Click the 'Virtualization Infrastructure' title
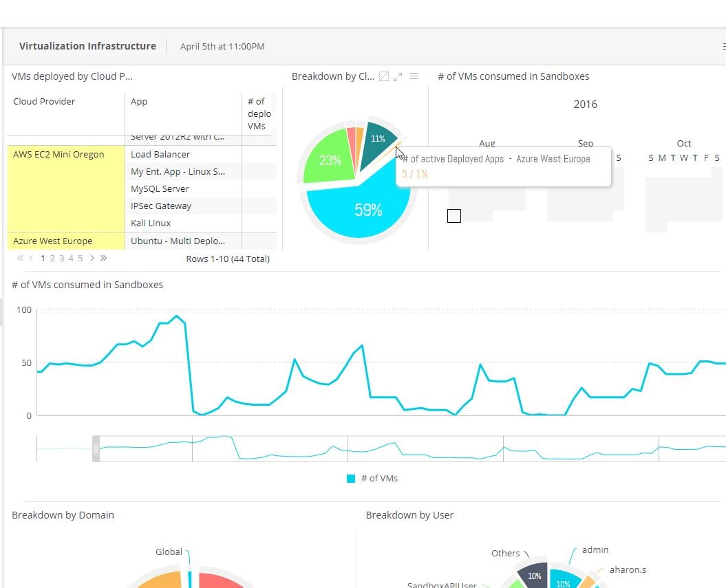Viewport: 726px width, 588px height. [87, 46]
